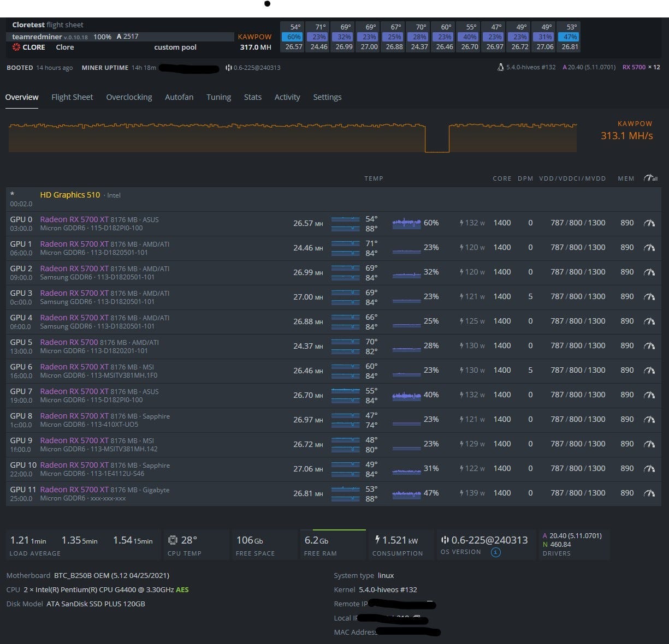The height and width of the screenshot is (644, 669).
Task: Click the lightning bolt icon next to 1.521 kW
Action: click(x=377, y=539)
